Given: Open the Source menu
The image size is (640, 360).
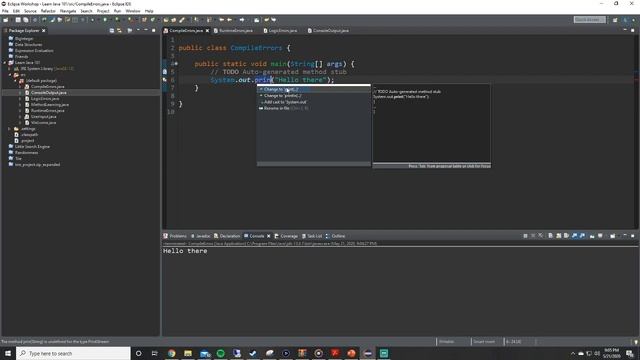Looking at the screenshot, I should [x=30, y=11].
